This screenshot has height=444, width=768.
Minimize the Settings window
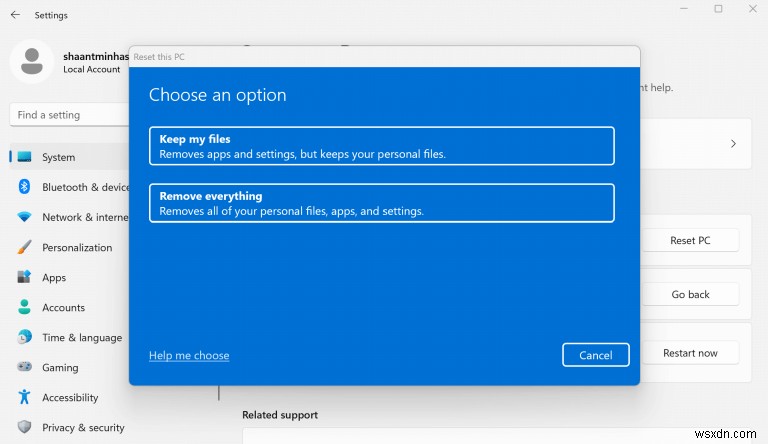(684, 9)
